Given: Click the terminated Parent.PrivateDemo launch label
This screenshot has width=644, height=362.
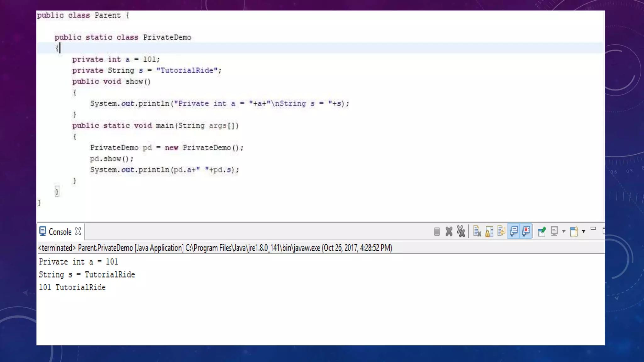Looking at the screenshot, I should tap(215, 248).
